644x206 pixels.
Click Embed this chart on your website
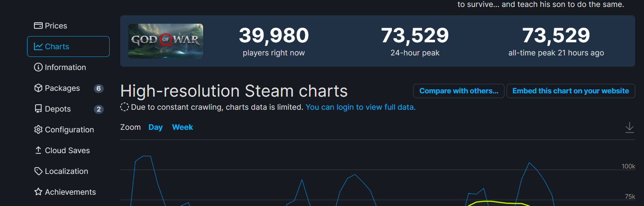click(x=570, y=91)
